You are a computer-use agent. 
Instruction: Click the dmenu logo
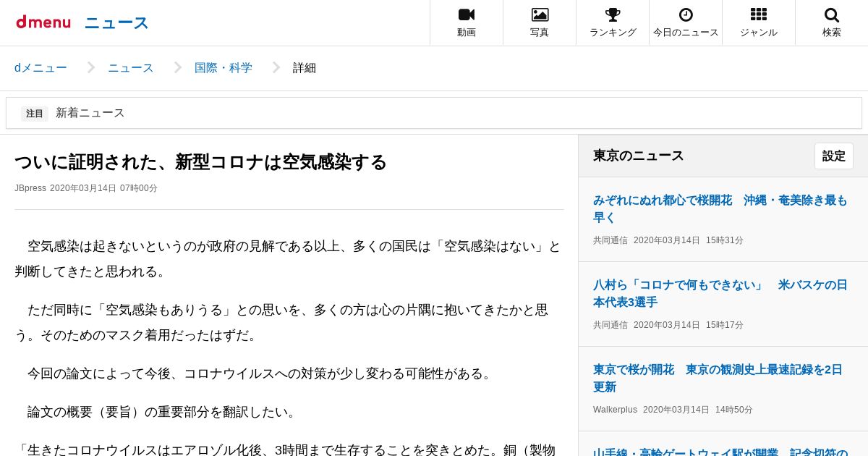[43, 22]
